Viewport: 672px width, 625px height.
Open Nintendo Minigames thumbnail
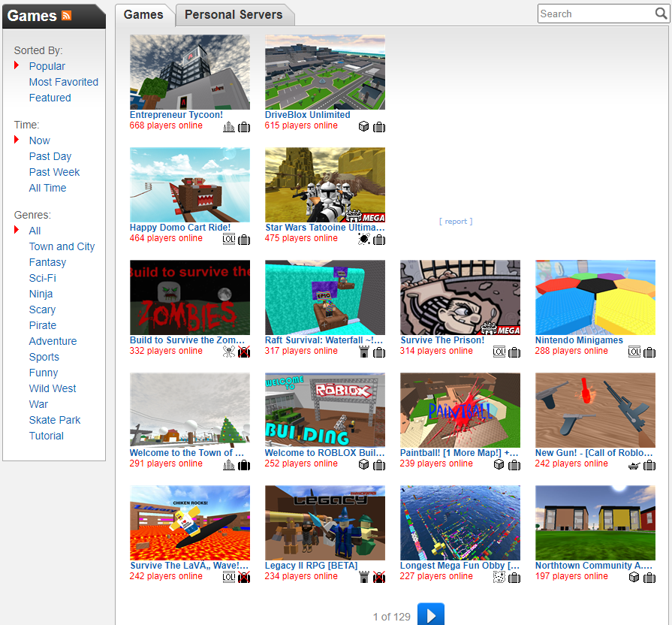click(595, 297)
